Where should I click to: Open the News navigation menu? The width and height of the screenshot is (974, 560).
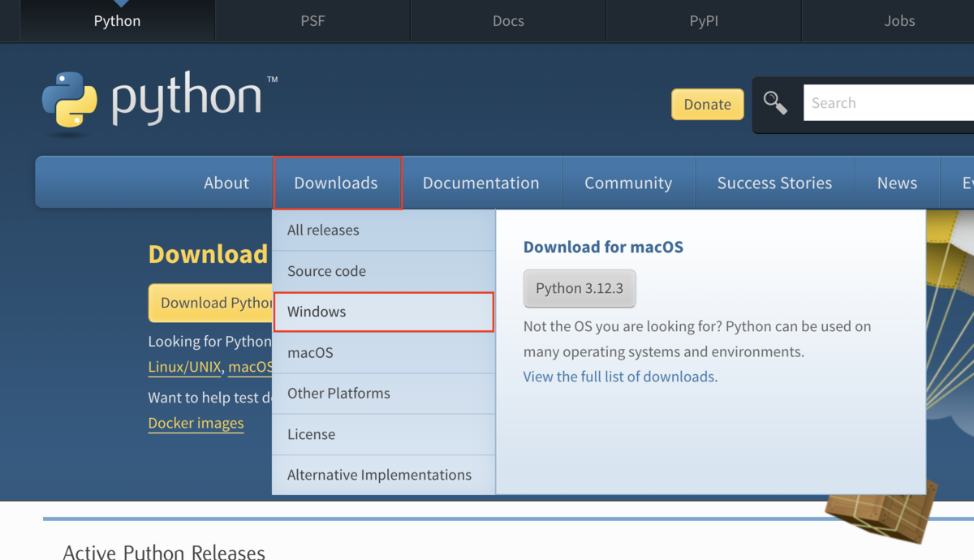pos(897,183)
